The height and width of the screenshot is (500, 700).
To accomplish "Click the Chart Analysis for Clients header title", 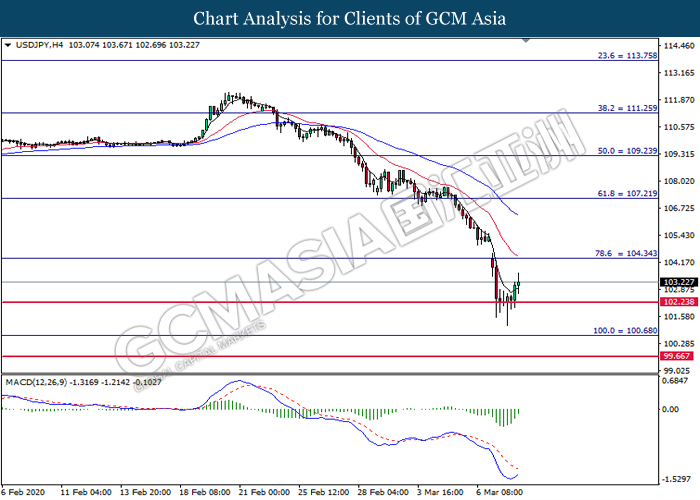I will pyautogui.click(x=350, y=18).
